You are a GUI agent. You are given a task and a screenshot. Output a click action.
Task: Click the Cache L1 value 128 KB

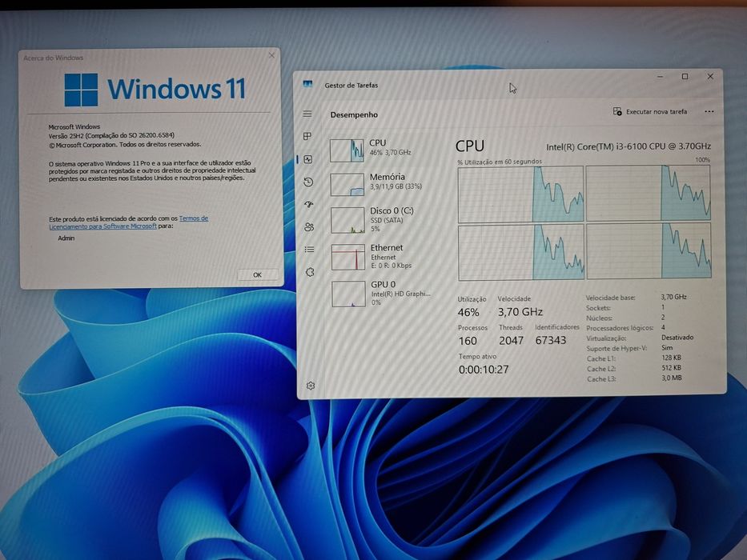coord(671,358)
